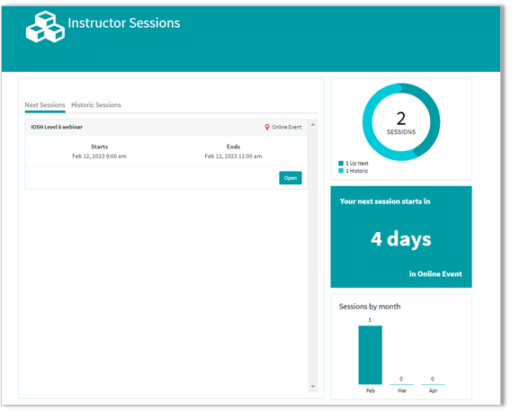Screen dimensions: 520x420
Task: Click the red Online Event location pin
Action: pos(266,127)
